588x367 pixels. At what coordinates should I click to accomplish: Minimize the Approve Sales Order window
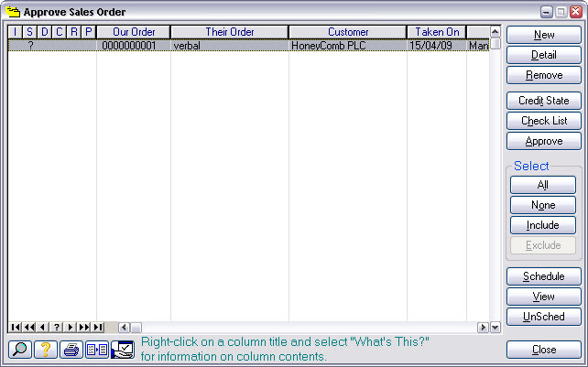(547, 12)
